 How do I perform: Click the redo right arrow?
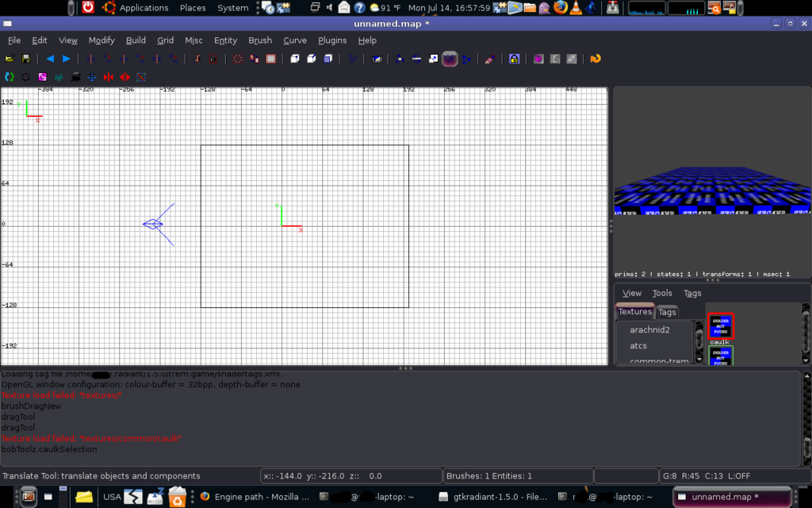coord(67,59)
